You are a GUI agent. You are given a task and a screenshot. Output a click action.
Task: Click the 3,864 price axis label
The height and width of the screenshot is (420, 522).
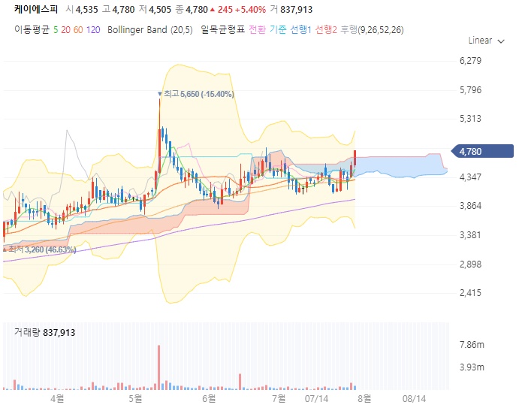[x=470, y=206]
